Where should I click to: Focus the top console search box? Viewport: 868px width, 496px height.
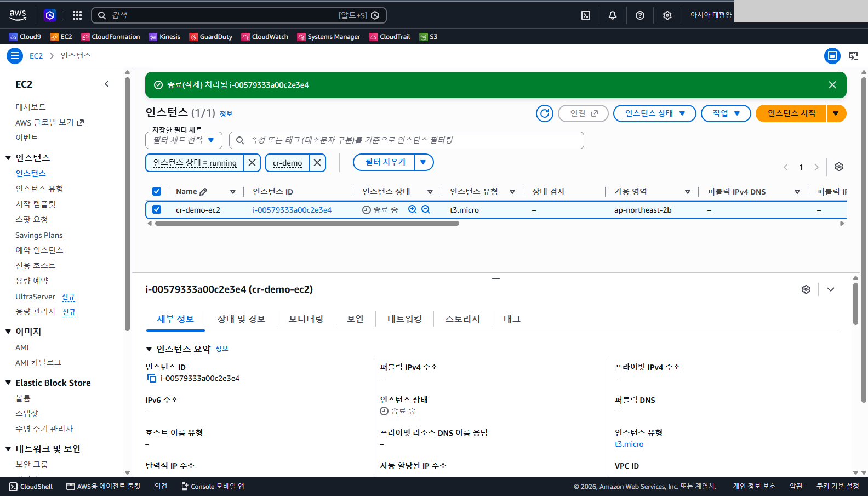[x=239, y=15]
